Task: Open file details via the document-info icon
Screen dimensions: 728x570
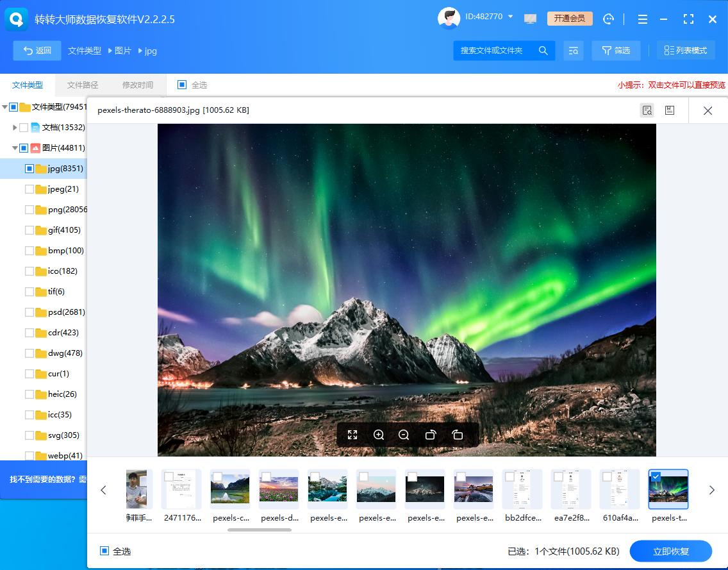Action: point(647,110)
